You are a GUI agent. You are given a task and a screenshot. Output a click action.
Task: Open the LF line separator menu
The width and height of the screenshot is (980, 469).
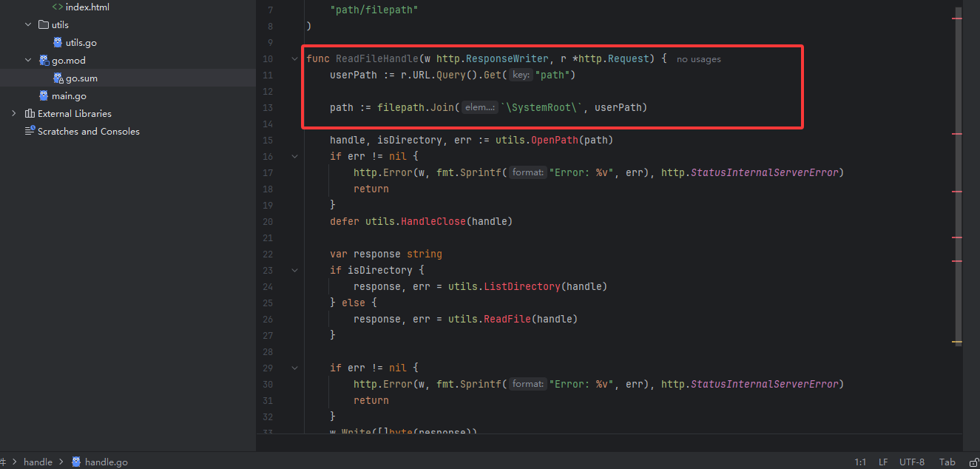point(883,462)
